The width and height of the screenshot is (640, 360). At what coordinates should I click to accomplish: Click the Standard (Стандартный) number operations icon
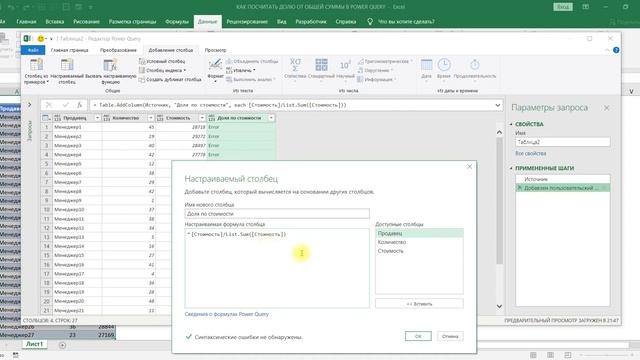(321, 65)
